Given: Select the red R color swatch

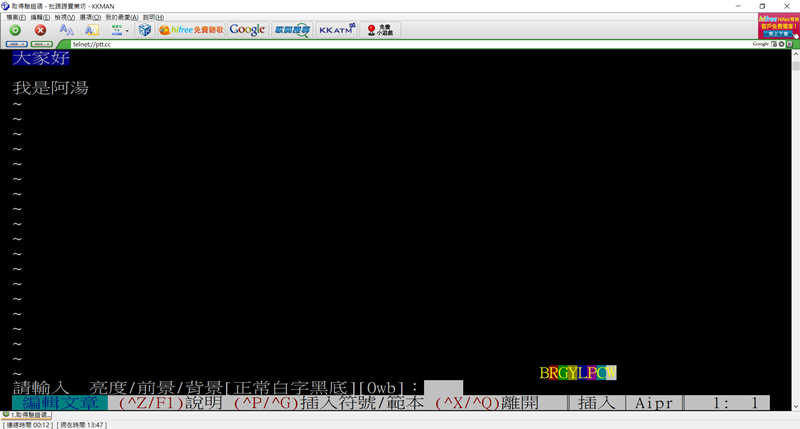Looking at the screenshot, I should click(x=554, y=373).
